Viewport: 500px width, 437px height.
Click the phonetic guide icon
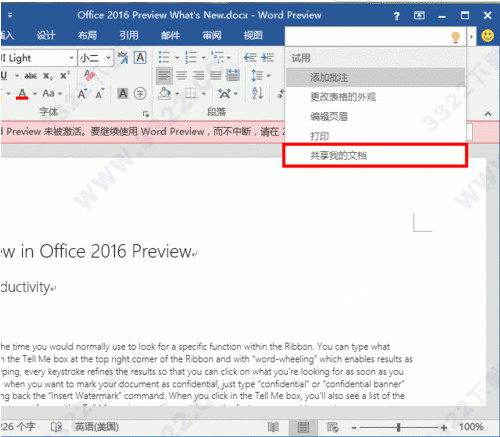point(123,58)
